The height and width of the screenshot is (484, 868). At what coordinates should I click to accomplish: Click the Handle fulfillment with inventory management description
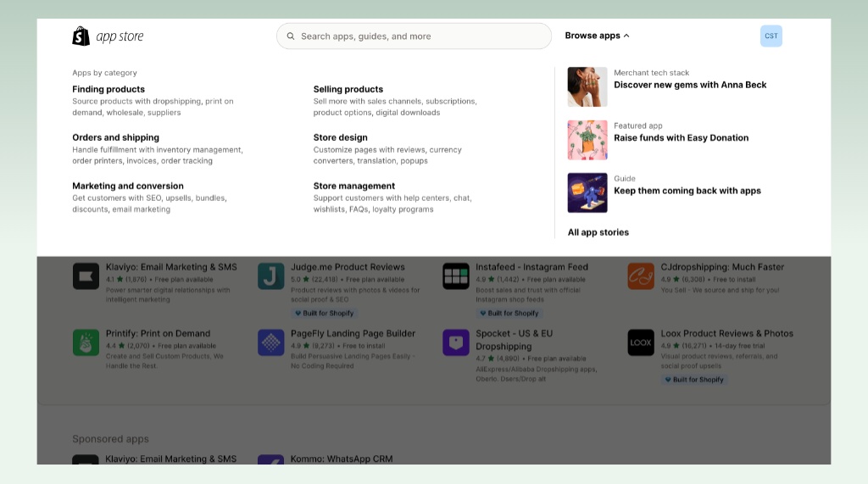(158, 155)
